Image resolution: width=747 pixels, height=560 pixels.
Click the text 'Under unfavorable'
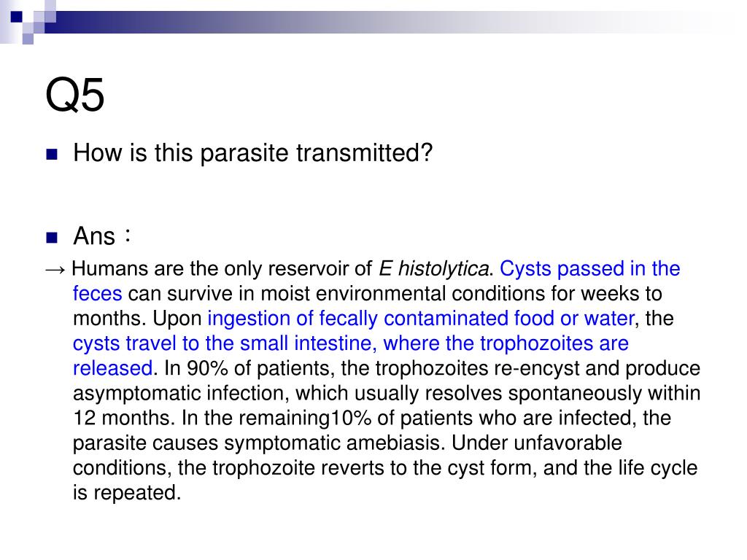pos(536,443)
